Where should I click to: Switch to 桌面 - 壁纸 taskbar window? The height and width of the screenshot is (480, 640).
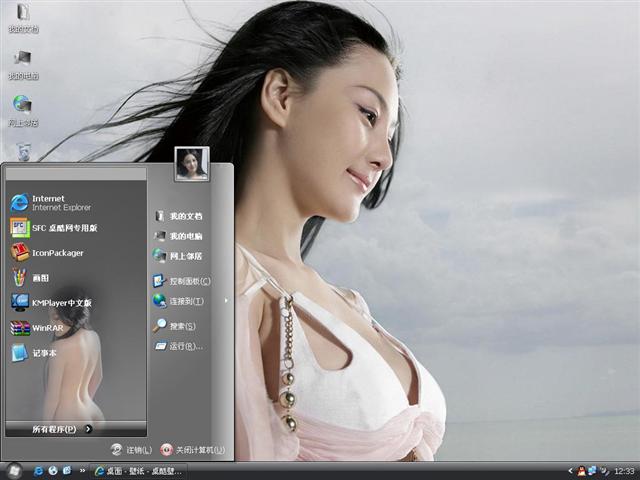pos(138,471)
